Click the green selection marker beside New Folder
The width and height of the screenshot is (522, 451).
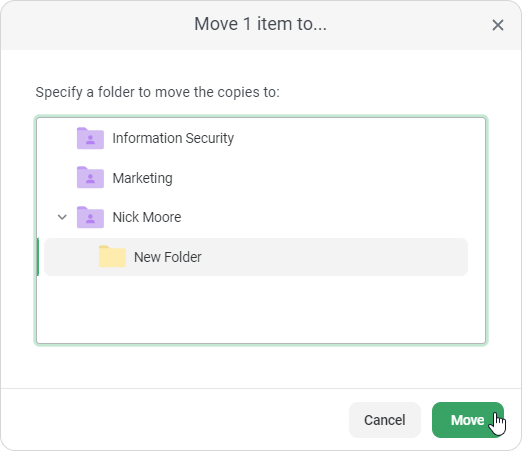tap(38, 257)
